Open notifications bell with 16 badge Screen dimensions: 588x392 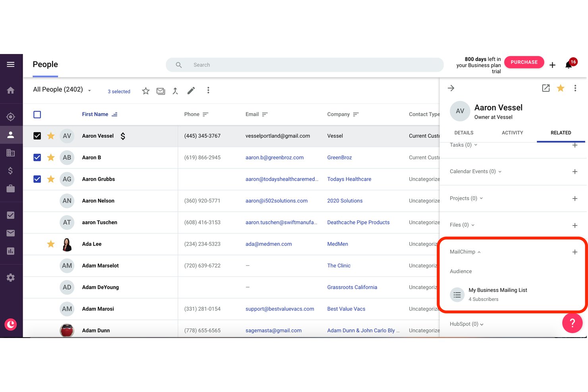[x=569, y=64]
